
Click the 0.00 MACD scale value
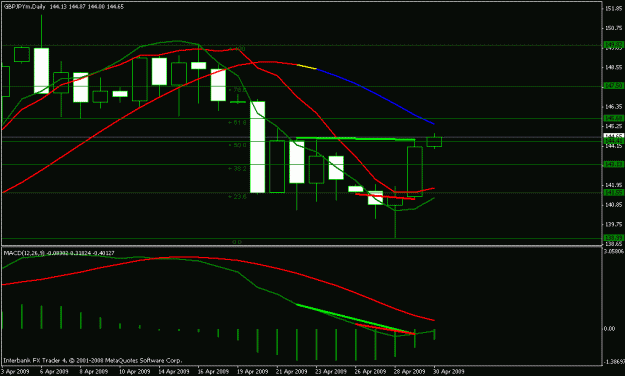pos(610,329)
